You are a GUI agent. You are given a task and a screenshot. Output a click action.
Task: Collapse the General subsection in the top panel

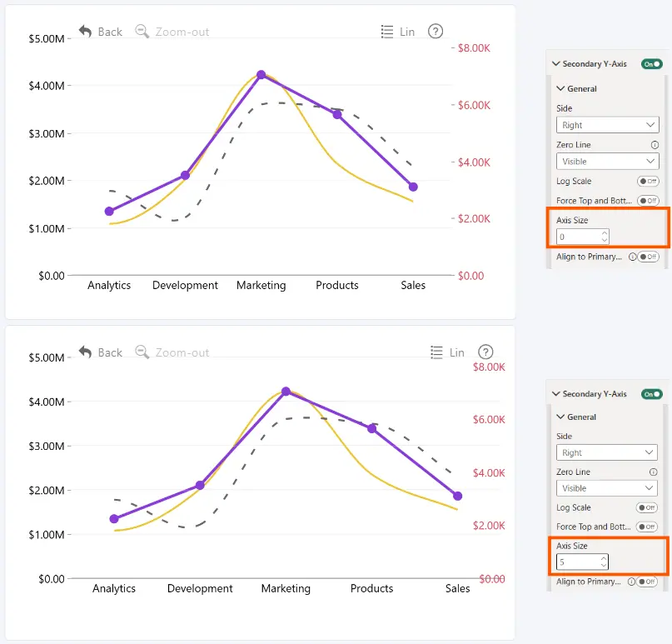tap(560, 89)
